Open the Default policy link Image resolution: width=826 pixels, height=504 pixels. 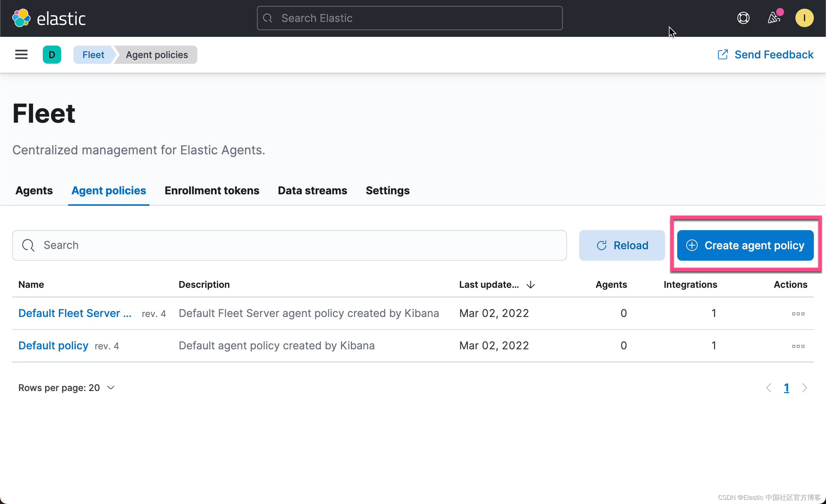[x=53, y=346]
